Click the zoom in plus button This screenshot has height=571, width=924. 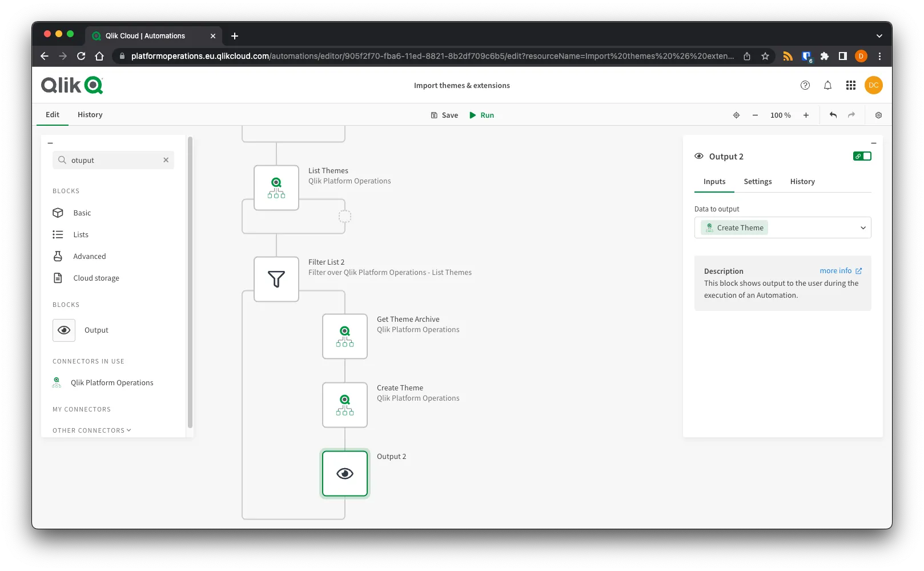coord(806,115)
